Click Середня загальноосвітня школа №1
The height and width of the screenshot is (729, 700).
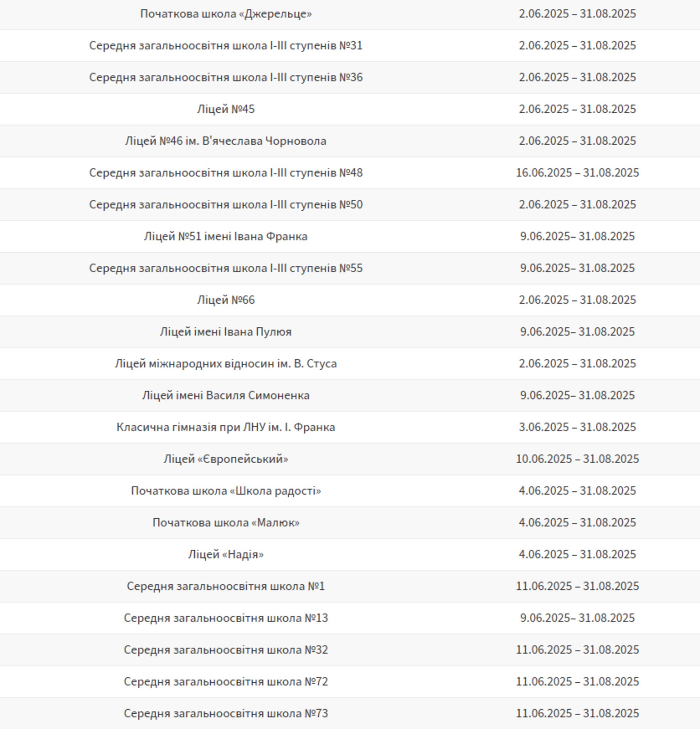click(x=226, y=586)
